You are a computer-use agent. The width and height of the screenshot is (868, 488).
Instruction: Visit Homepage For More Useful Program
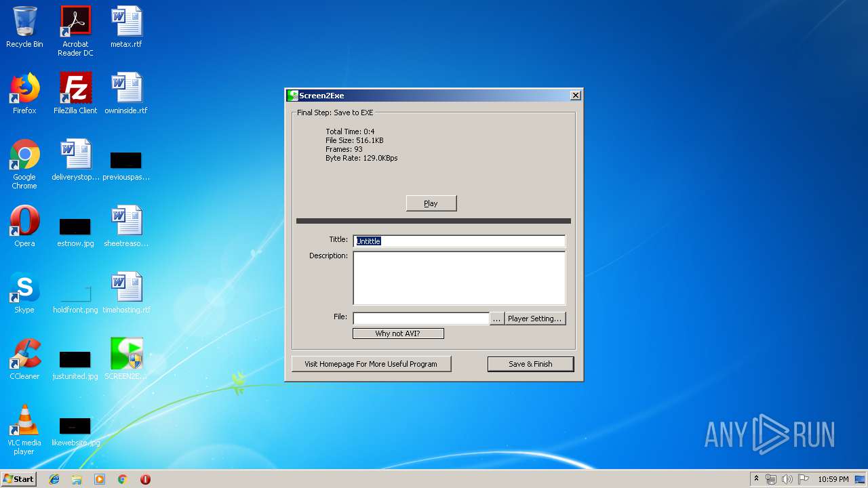pyautogui.click(x=371, y=364)
